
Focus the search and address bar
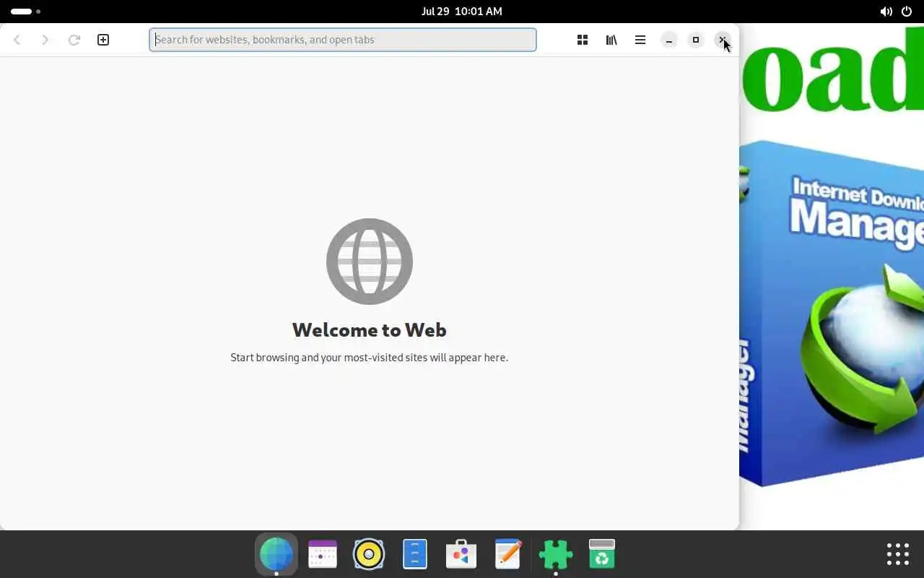[343, 40]
